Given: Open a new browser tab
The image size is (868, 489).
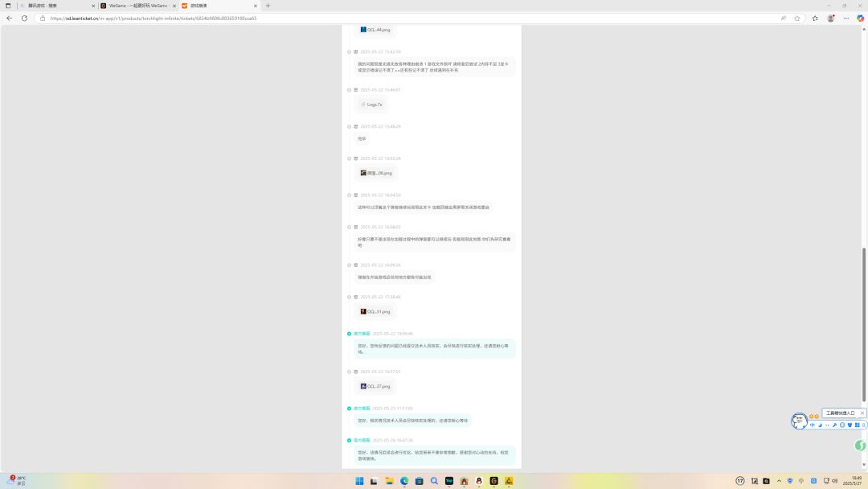Looking at the screenshot, I should (268, 6).
